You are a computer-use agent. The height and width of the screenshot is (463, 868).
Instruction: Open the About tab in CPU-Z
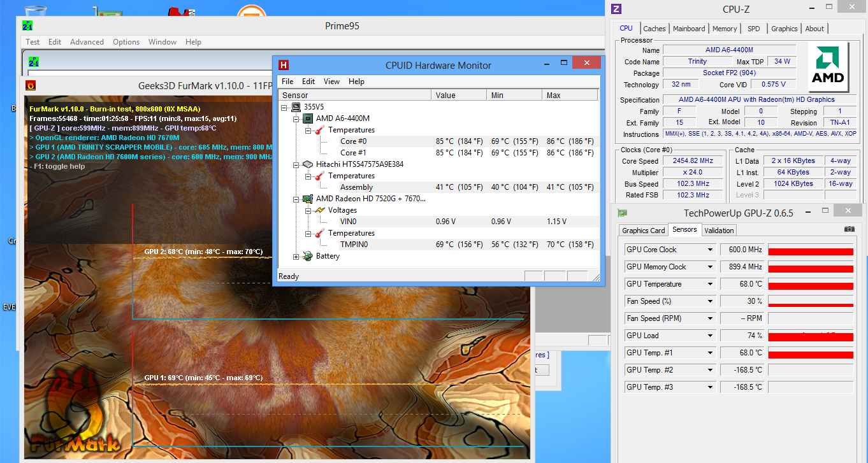coord(814,29)
